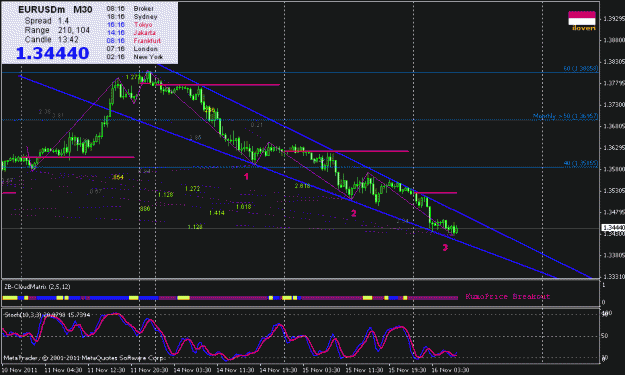Click 1.39295 on the price scale

(614, 19)
